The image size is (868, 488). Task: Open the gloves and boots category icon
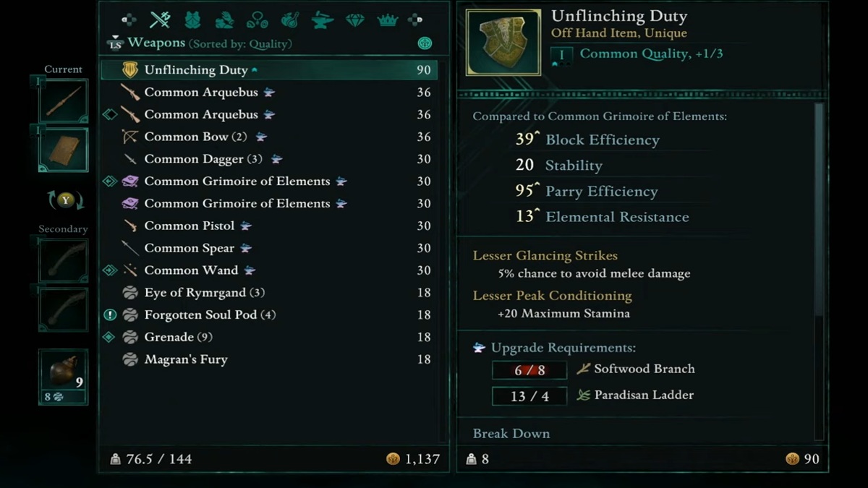click(x=224, y=20)
